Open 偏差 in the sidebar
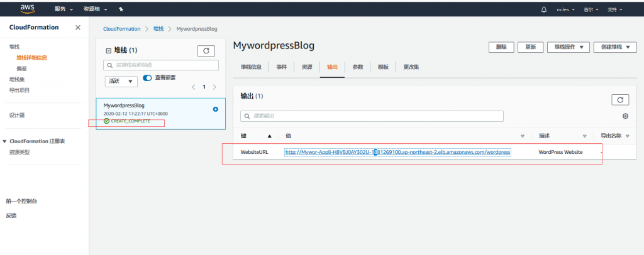Image resolution: width=644 pixels, height=255 pixels. pyautogui.click(x=22, y=69)
